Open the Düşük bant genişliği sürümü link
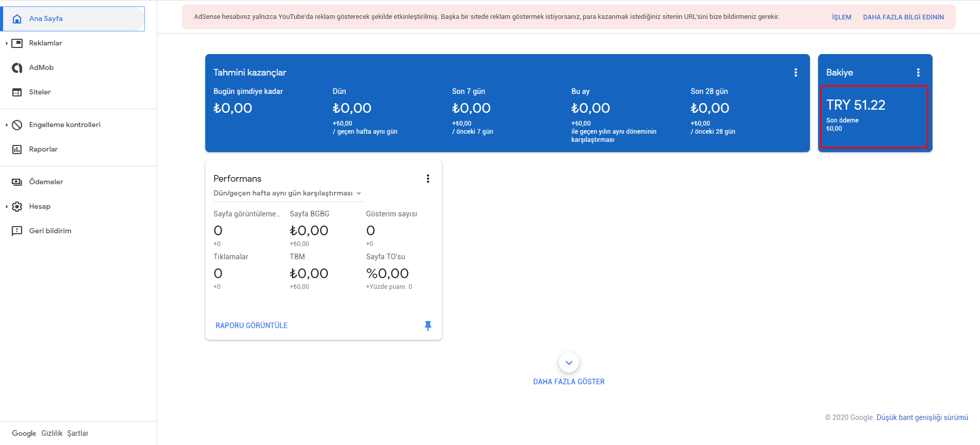The width and height of the screenshot is (980, 445). coord(922,417)
